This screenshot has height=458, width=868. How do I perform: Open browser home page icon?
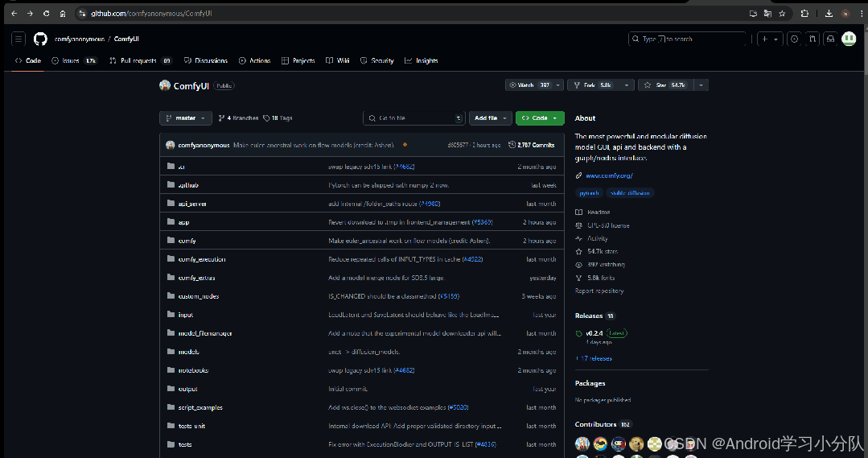(x=63, y=14)
